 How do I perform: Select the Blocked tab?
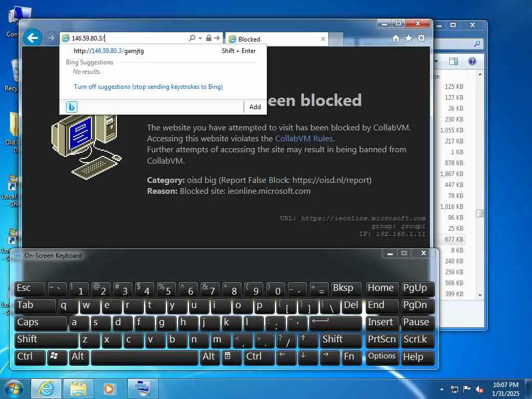(x=276, y=39)
